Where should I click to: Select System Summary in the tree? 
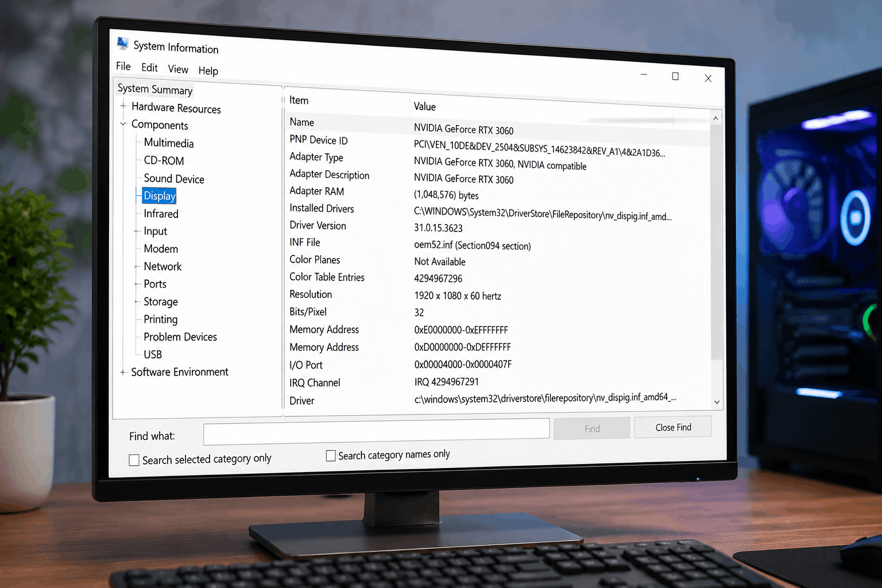click(155, 89)
